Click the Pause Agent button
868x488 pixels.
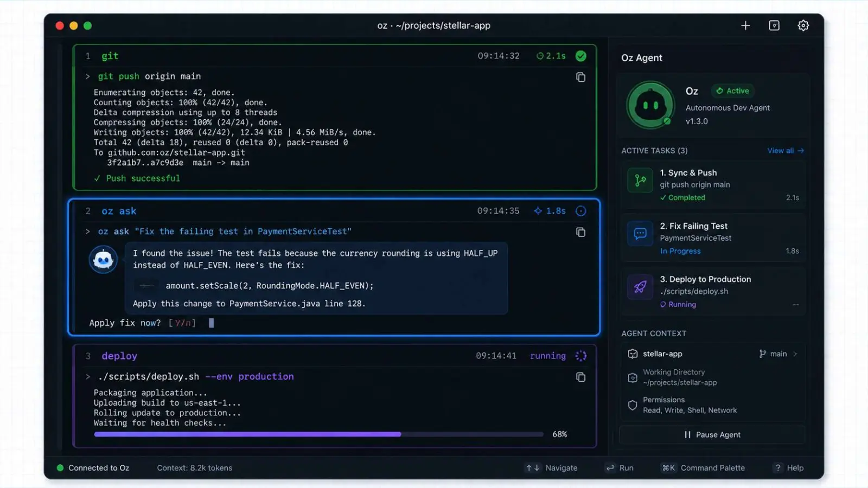click(712, 435)
